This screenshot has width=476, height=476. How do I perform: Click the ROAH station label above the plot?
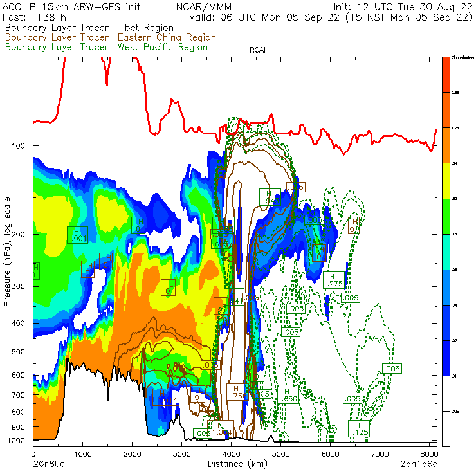point(259,50)
